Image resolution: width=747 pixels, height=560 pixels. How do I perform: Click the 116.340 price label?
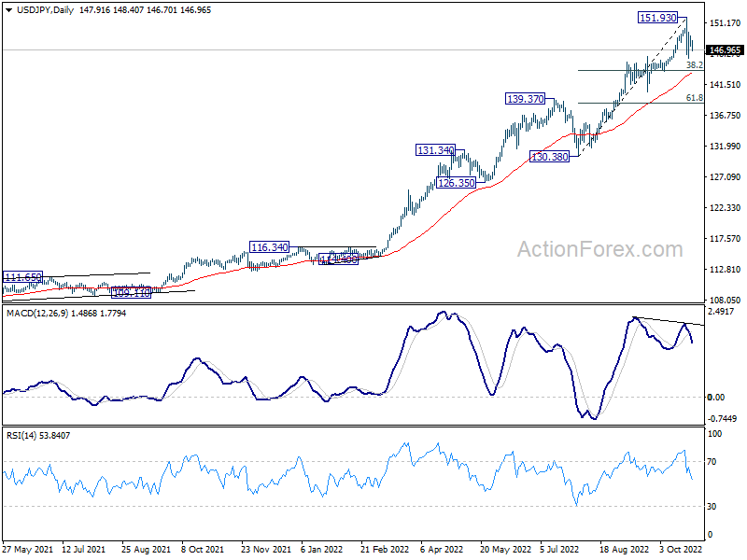pos(269,247)
